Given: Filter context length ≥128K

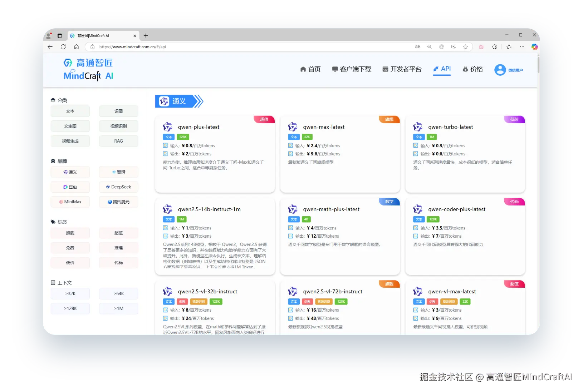Looking at the screenshot, I should [x=70, y=308].
